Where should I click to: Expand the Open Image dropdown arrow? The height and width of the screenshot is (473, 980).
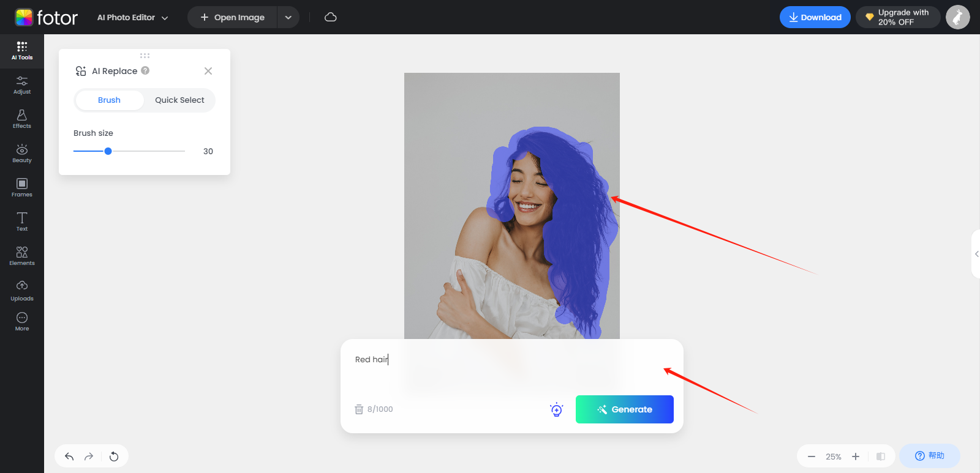[288, 17]
